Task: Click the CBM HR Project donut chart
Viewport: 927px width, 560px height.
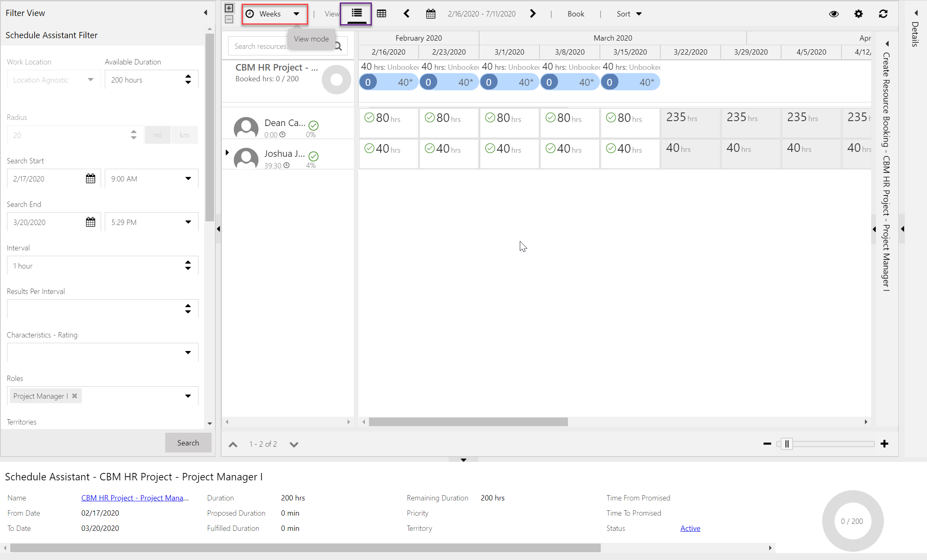Action: coord(336,80)
